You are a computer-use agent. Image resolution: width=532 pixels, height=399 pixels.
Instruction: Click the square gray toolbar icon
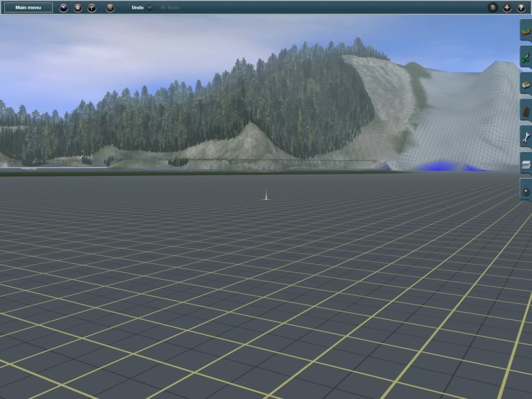(78, 7)
